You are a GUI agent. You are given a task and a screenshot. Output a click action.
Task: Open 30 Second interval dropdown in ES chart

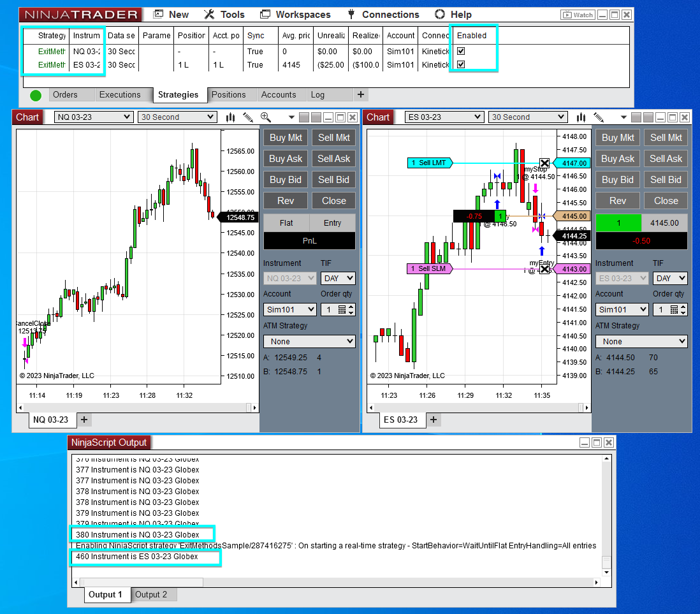point(528,117)
